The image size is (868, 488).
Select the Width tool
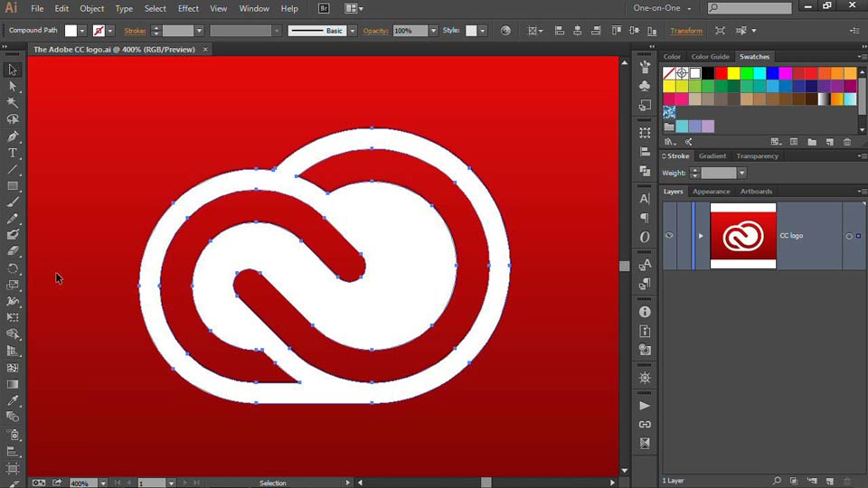click(x=12, y=302)
